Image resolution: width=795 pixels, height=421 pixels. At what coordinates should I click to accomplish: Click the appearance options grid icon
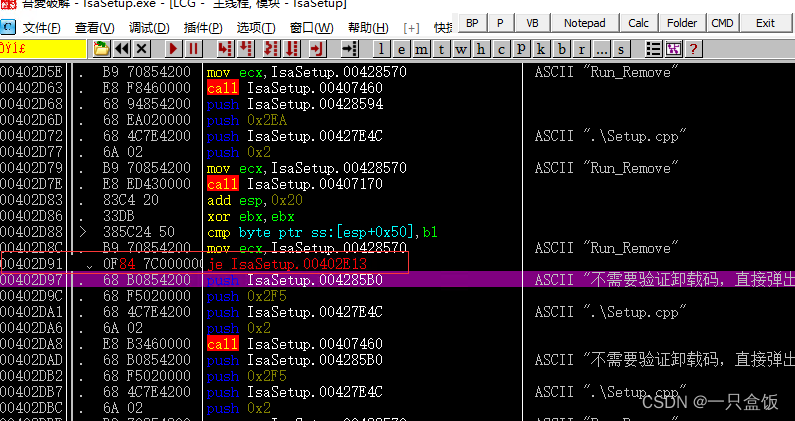(673, 49)
